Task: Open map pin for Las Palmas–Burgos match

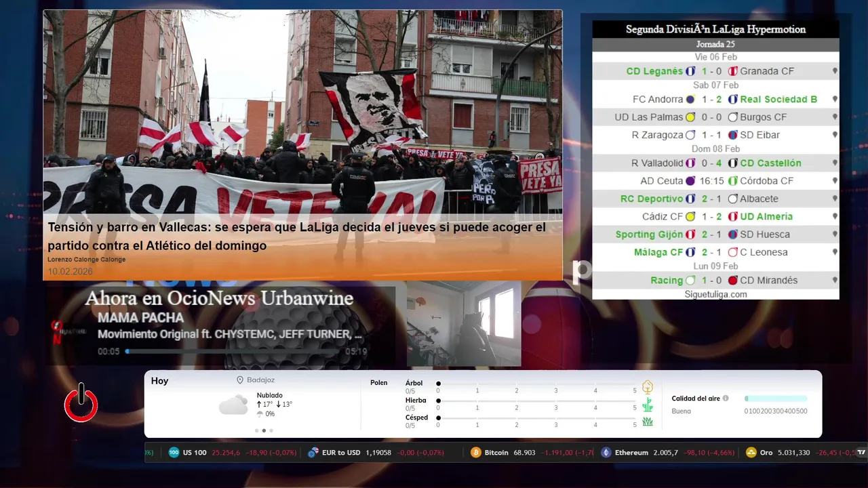Action: (x=835, y=117)
